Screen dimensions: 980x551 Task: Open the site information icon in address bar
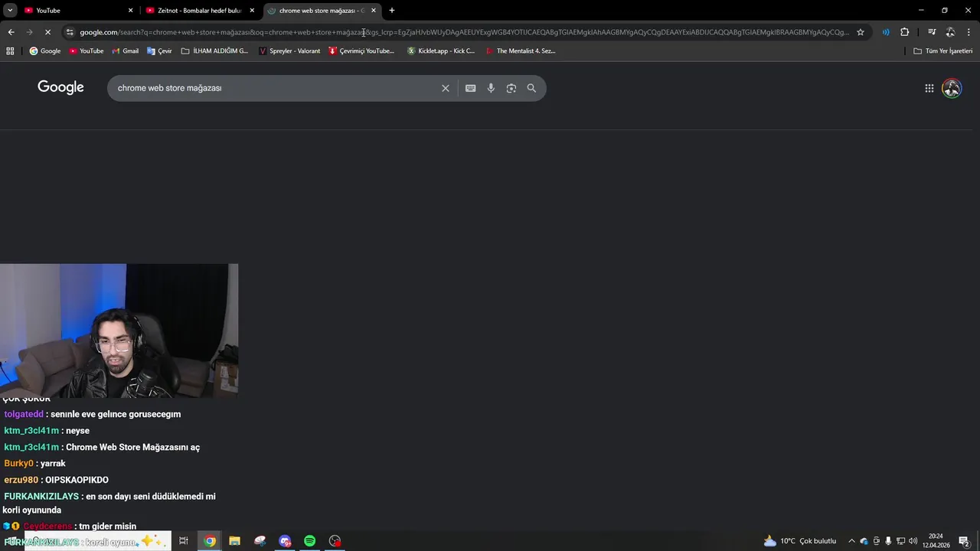tap(70, 32)
